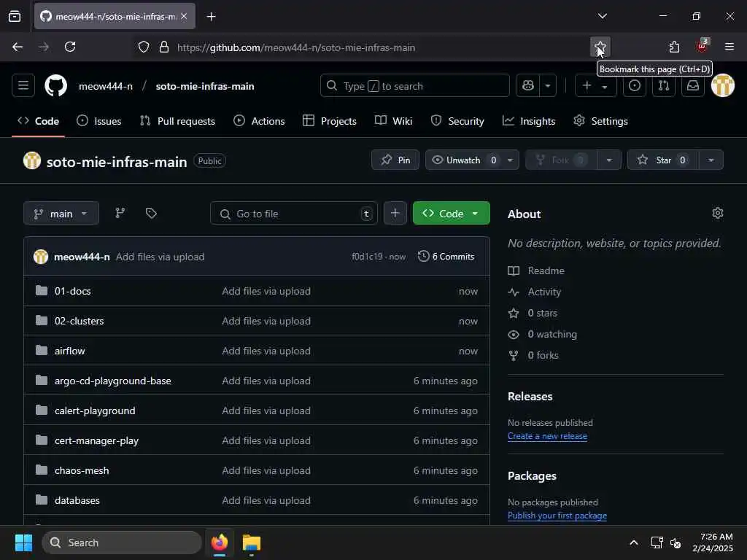Switch to the Pull requests tab

177,121
